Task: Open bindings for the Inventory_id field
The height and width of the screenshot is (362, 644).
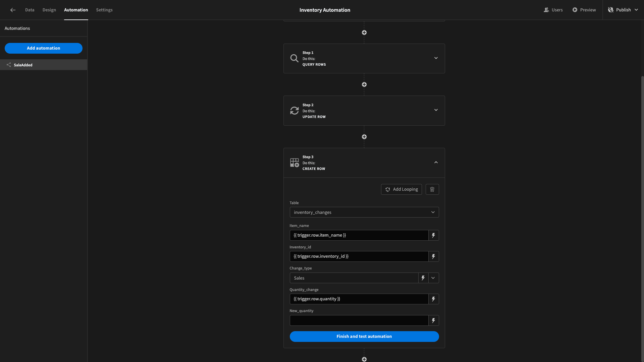Action: [433, 256]
